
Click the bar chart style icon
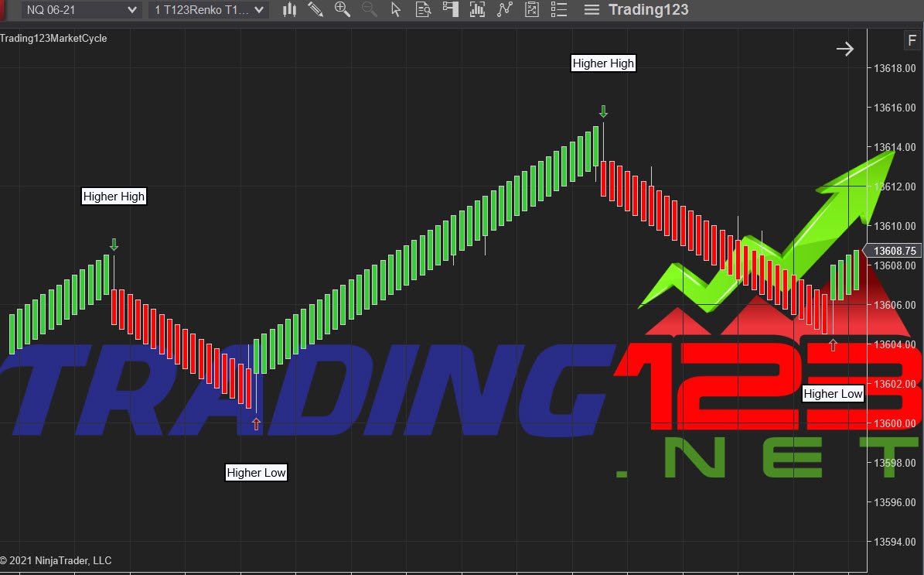[x=288, y=9]
